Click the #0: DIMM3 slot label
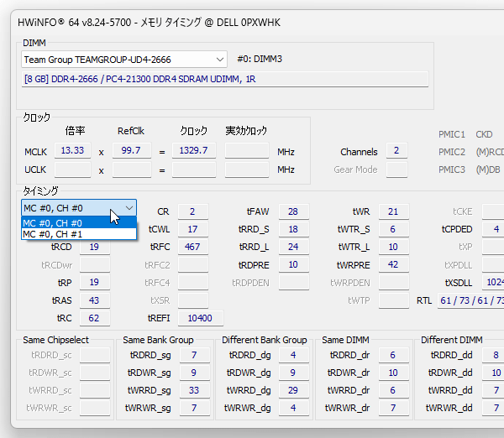Viewport: 504px width, 438px height. point(260,59)
